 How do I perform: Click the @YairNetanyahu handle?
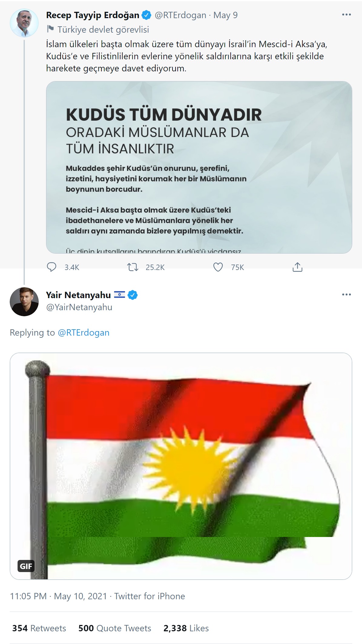79,307
